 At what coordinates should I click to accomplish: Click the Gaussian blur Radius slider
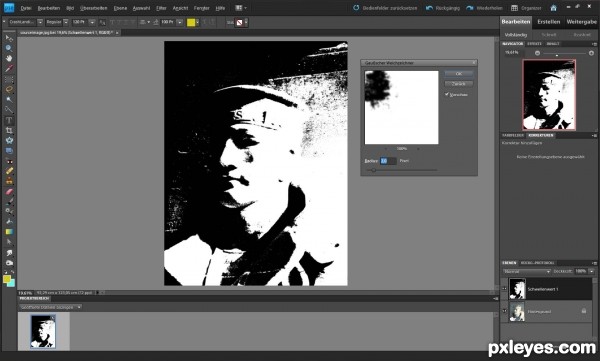point(401,170)
